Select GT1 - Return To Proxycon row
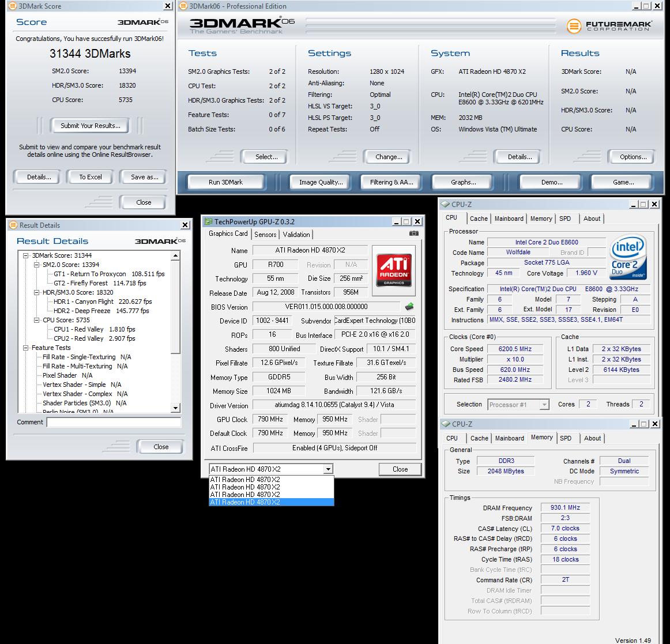Image resolution: width=670 pixels, height=644 pixels. pos(109,274)
